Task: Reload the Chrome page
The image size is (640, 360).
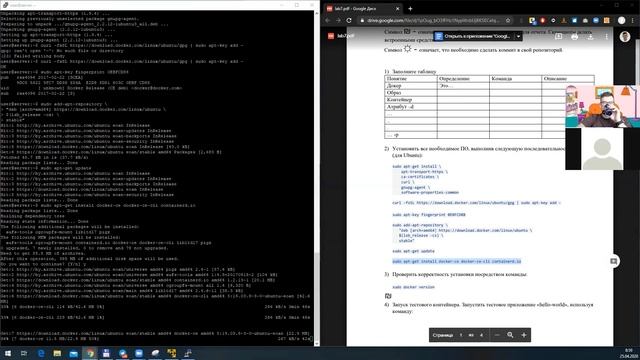Action: pyautogui.click(x=349, y=20)
